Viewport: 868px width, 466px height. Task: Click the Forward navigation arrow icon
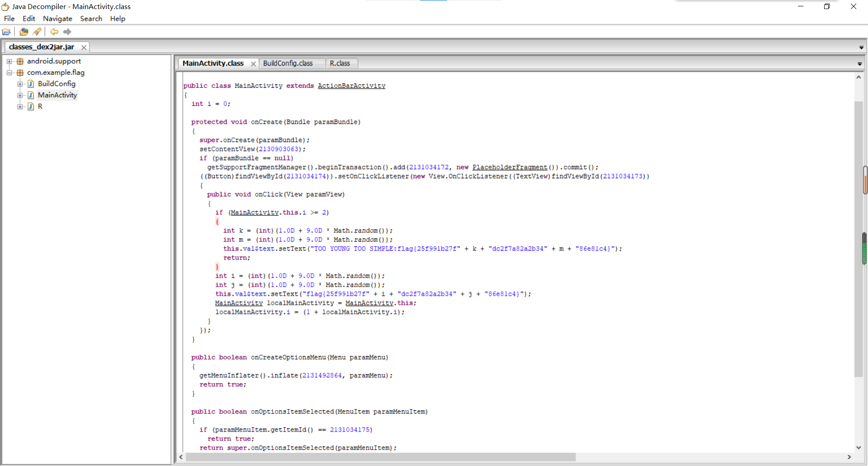point(67,32)
